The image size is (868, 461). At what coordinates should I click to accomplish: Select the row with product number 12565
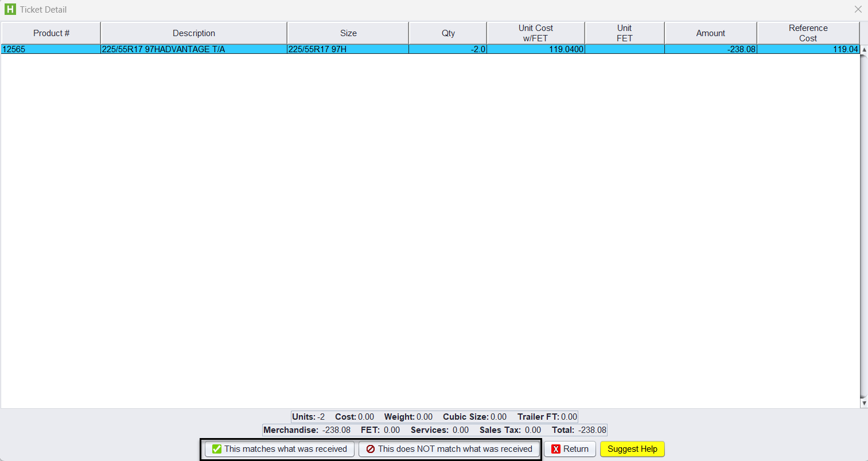pos(50,49)
